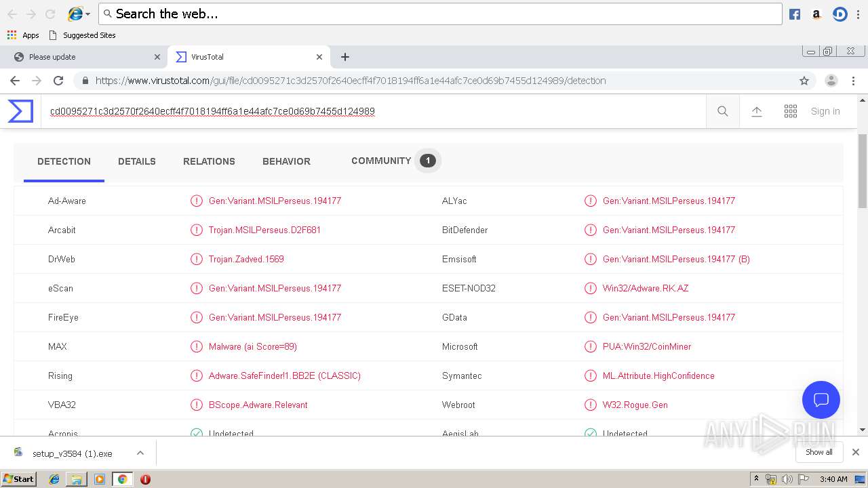Open Internet Explorer from the taskbar
Screen dimensions: 868x488
point(54,479)
